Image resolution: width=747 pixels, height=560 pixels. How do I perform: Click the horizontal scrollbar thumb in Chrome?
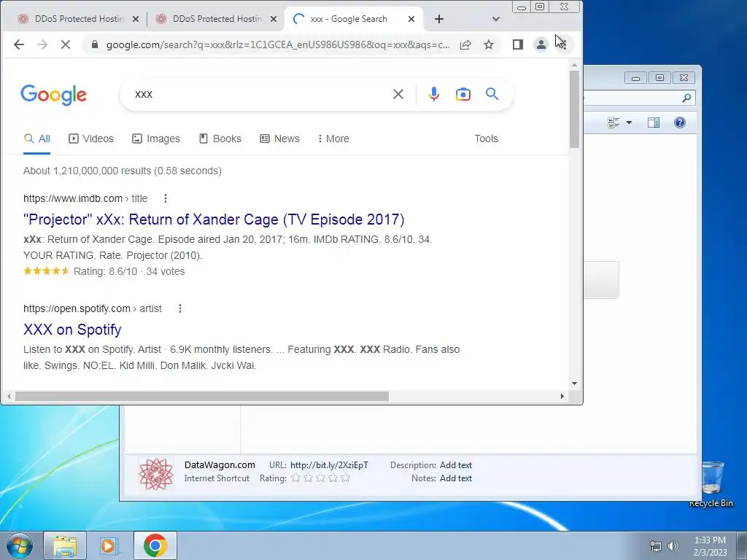tap(202, 396)
